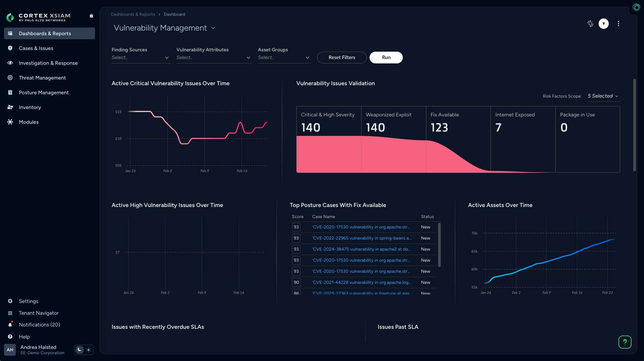Screen dimensions: 644x361
Task: Toggle the sidebar lock icon
Action: pos(91,16)
